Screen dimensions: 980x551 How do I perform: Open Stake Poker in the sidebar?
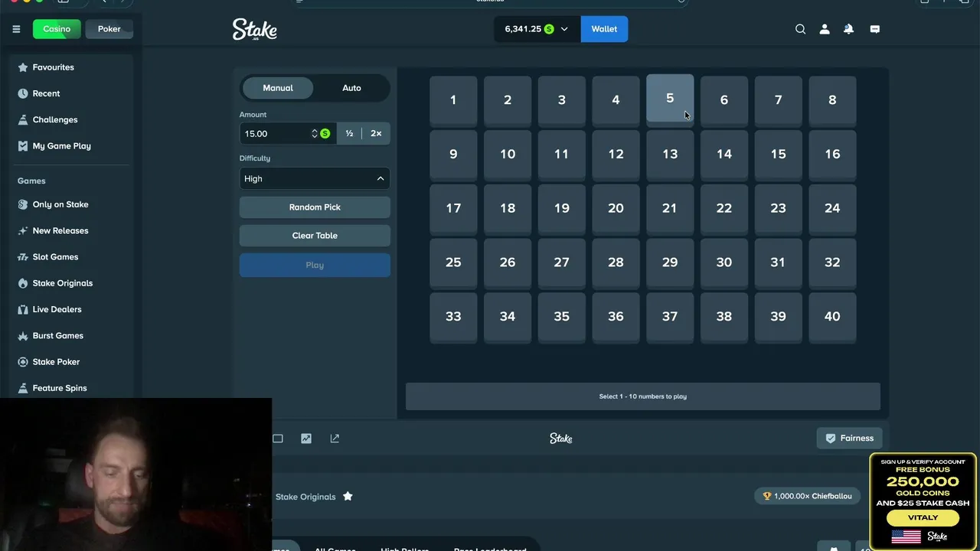(56, 362)
